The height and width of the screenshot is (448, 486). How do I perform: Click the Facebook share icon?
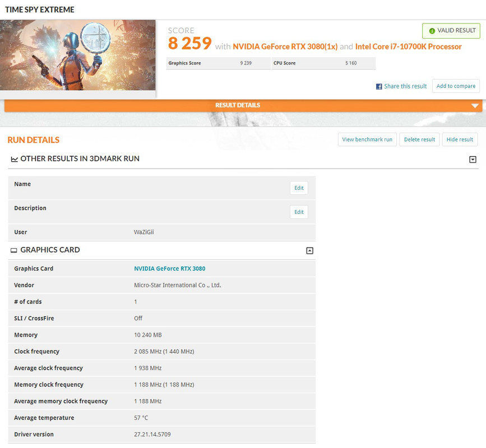coord(379,87)
